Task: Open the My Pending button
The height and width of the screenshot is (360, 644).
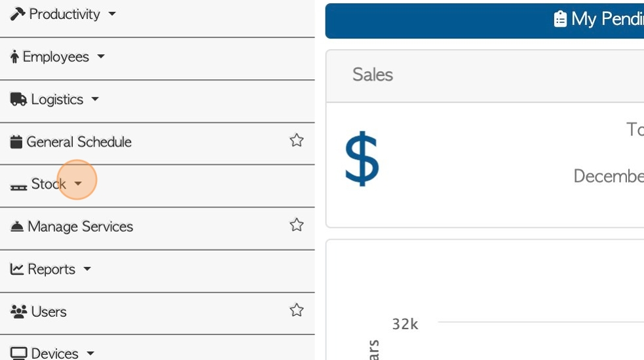Action: point(485,21)
